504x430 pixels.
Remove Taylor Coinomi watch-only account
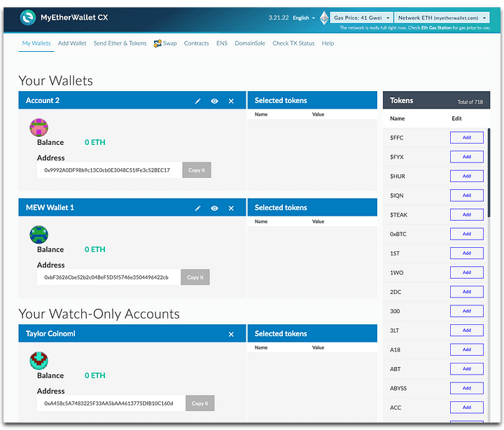click(x=231, y=334)
